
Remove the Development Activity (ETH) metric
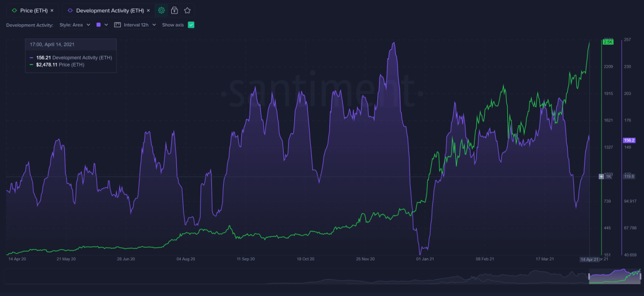tap(148, 10)
